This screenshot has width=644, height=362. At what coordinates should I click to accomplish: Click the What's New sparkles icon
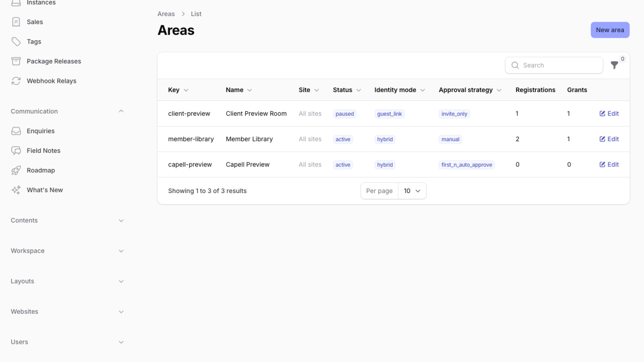16,190
